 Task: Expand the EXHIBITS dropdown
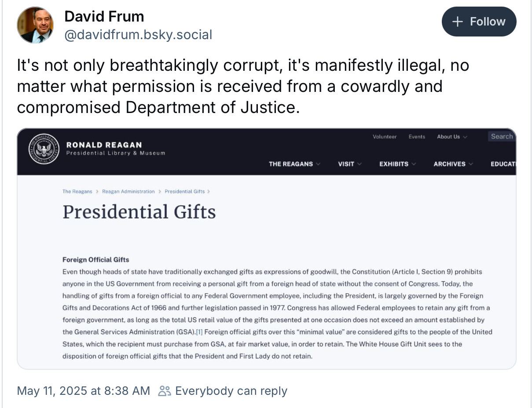click(398, 164)
